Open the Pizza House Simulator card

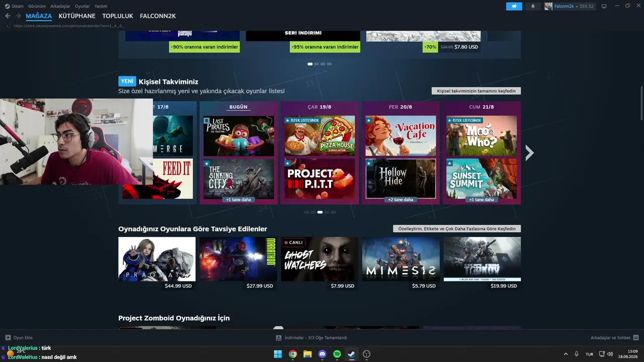[319, 136]
